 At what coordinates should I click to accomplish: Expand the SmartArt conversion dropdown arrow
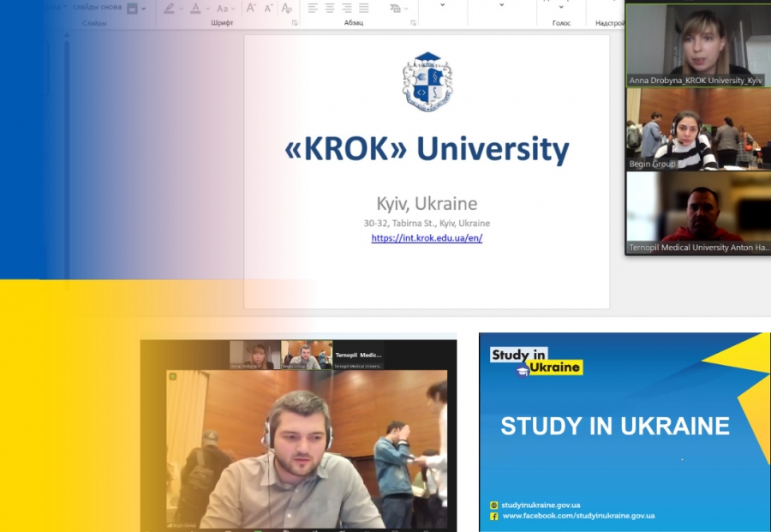(406, 9)
